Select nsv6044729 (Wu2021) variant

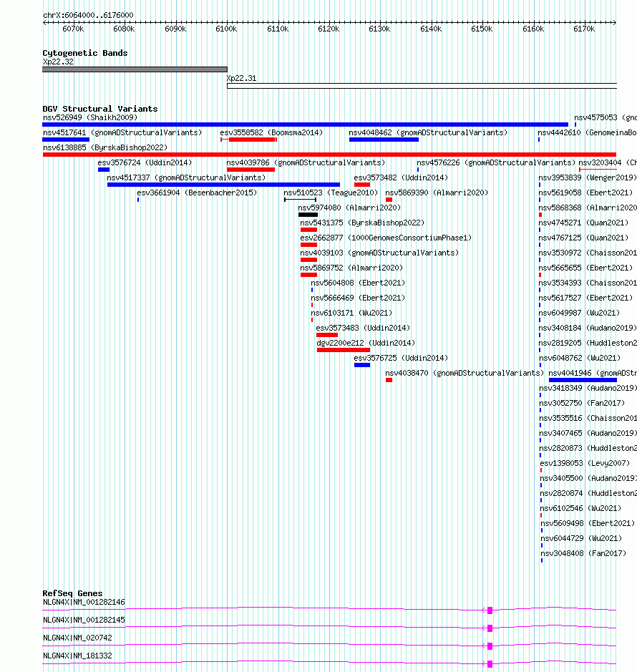[581, 538]
